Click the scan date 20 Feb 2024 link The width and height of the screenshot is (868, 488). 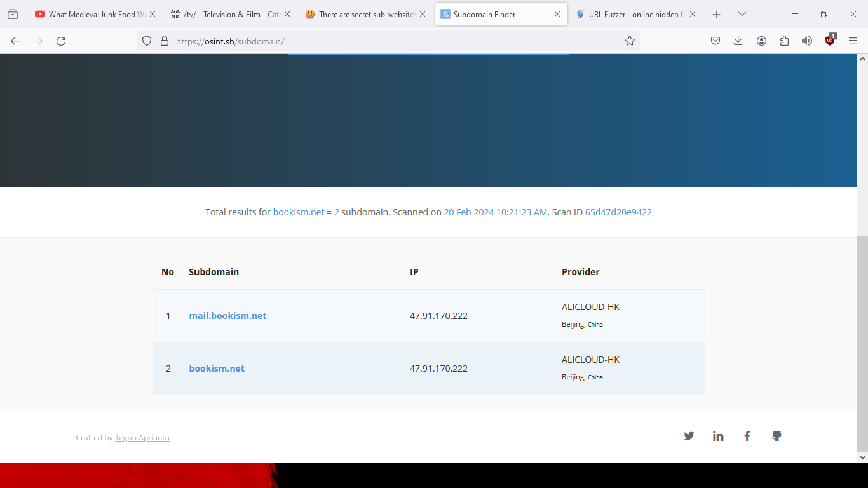point(495,212)
